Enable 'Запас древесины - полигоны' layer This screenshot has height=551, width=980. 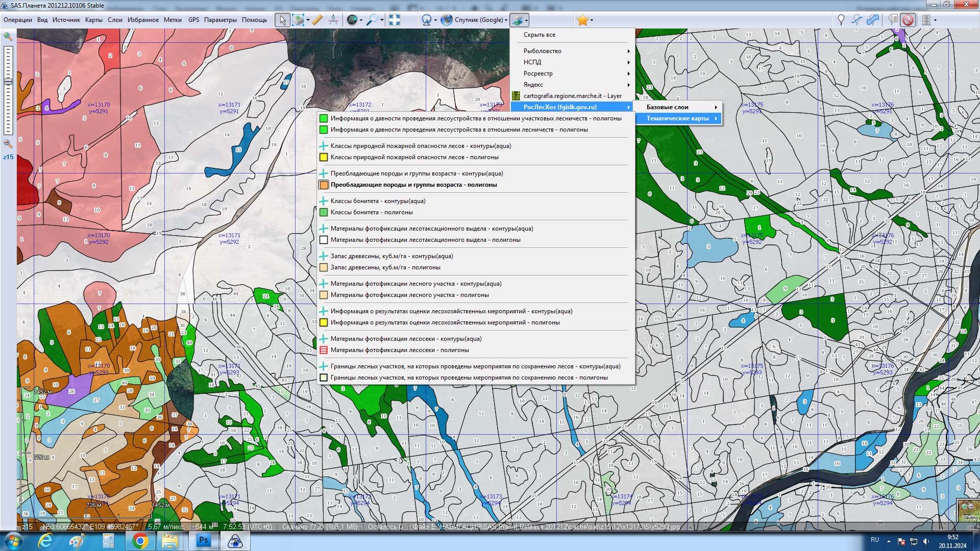(x=385, y=267)
